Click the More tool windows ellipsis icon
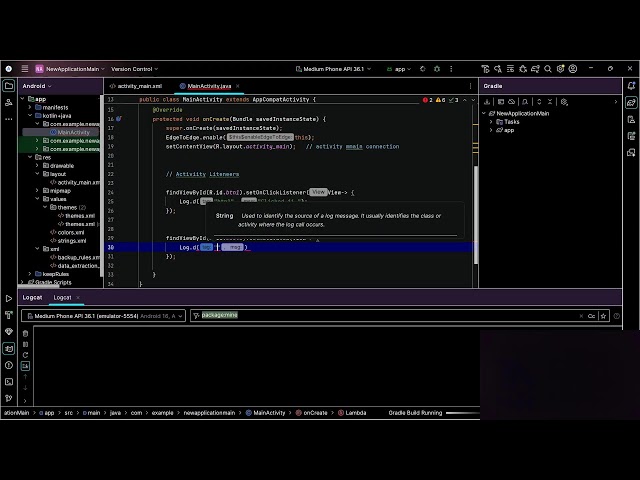Viewport: 640px width, 480px height. (9, 119)
